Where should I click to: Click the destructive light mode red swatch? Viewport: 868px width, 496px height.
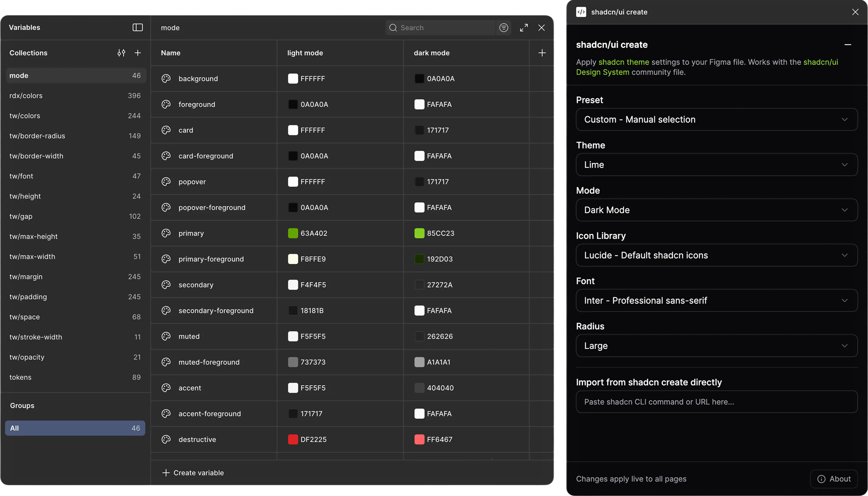pyautogui.click(x=293, y=439)
